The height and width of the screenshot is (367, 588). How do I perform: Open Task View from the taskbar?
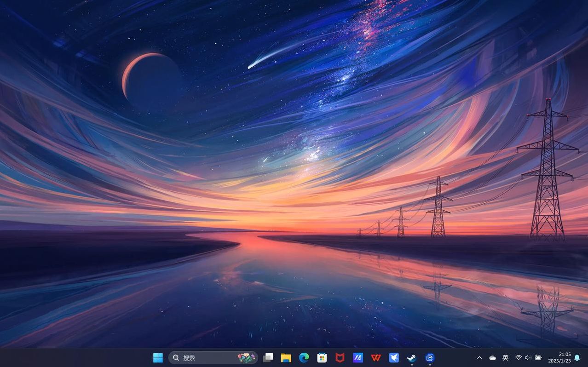tap(268, 357)
